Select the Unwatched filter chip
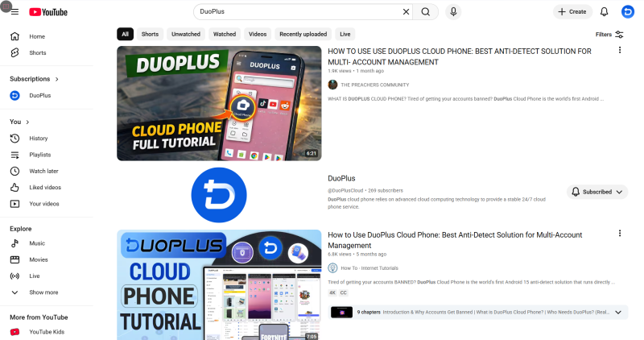Viewport: 644px width, 340px height. pos(186,34)
